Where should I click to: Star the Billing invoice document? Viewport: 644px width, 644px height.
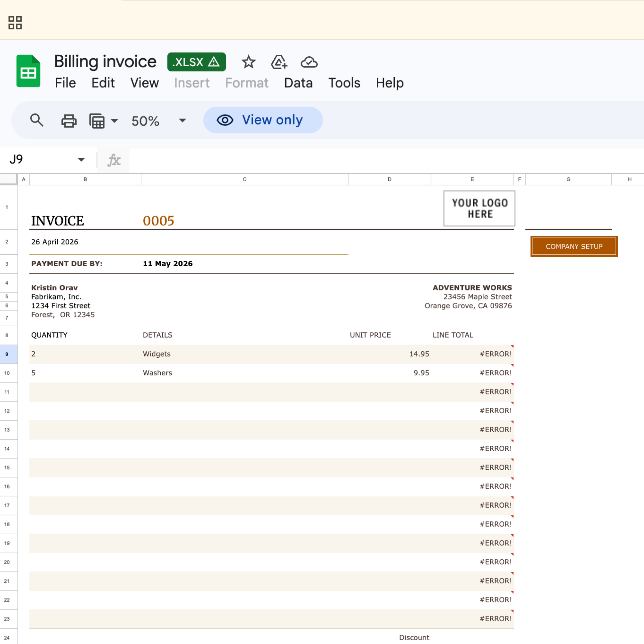point(248,62)
